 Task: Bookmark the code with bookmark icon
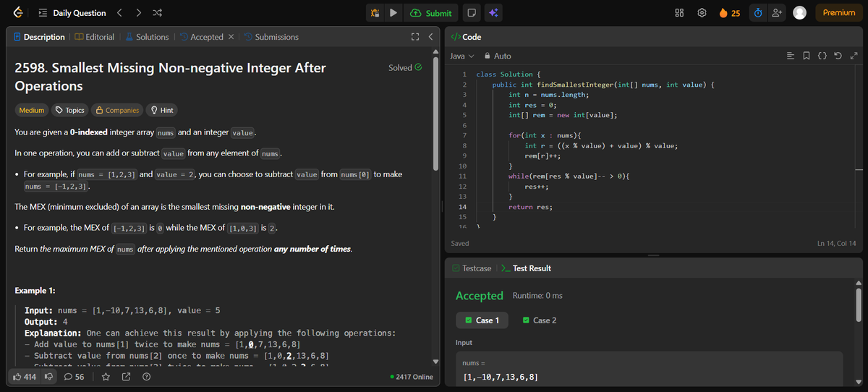point(807,56)
